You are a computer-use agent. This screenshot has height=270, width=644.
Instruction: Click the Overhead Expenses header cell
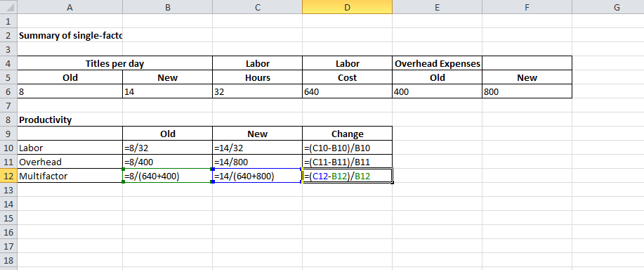[437, 63]
